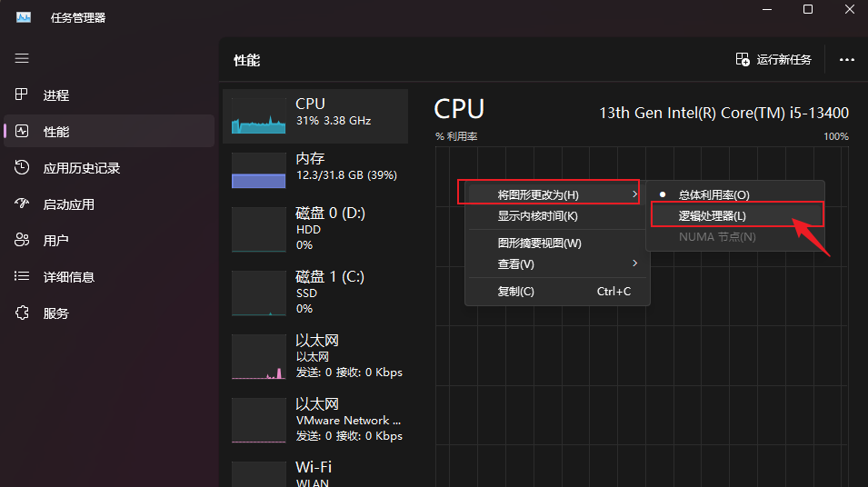
Task: Close the Task Manager window
Action: coord(850,9)
